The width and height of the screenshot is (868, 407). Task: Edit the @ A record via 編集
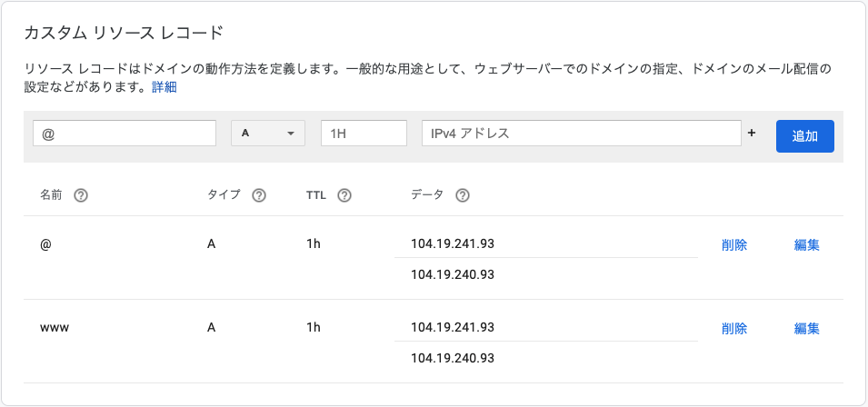coord(807,244)
